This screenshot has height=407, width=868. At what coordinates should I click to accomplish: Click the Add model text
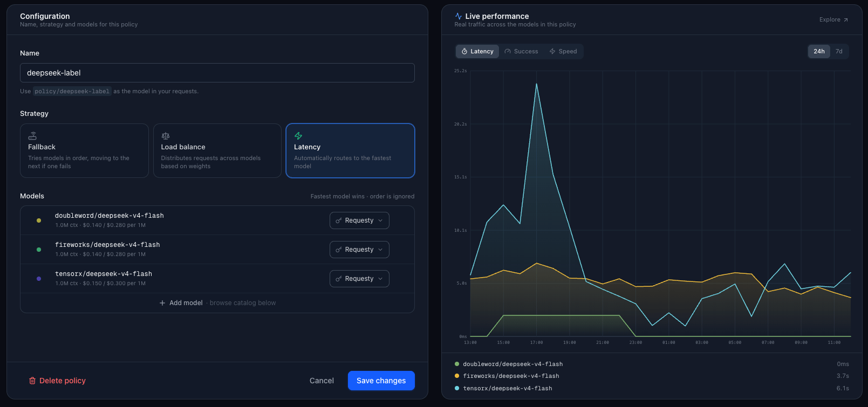(x=186, y=303)
